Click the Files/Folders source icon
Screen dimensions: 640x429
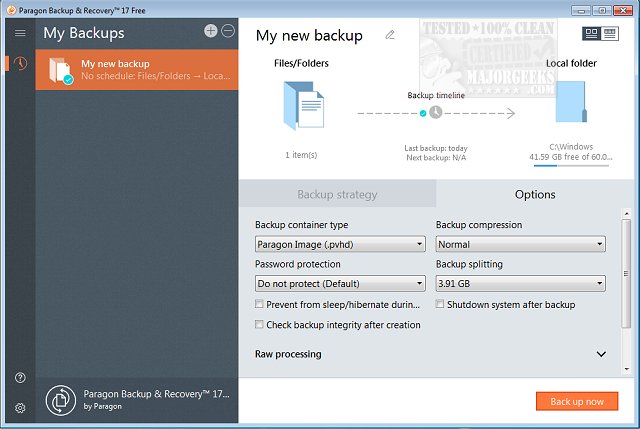302,110
